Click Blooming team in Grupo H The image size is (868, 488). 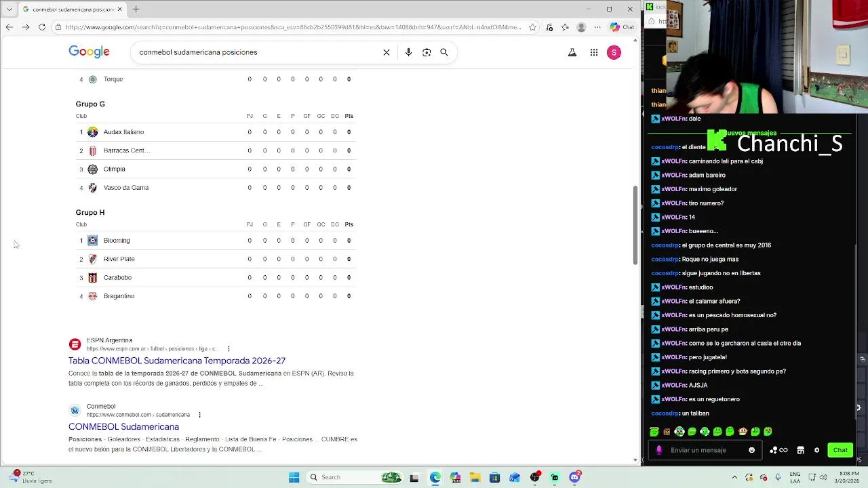[x=216, y=241]
